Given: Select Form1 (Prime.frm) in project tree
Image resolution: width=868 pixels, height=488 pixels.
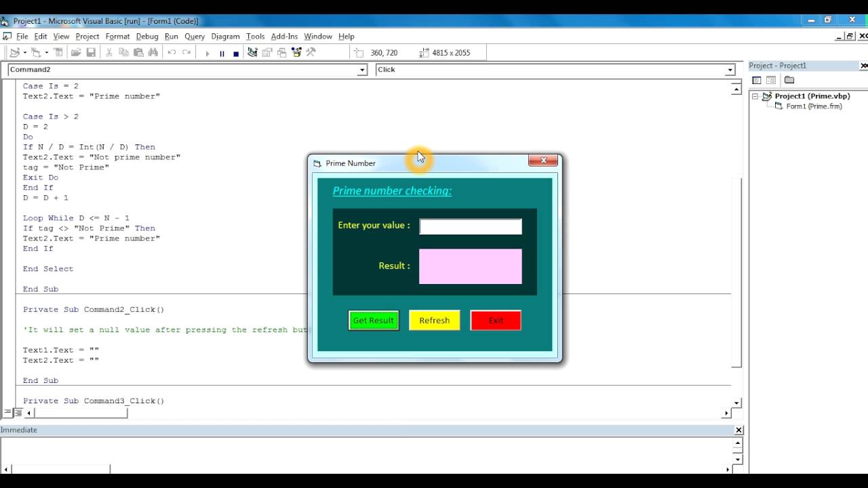Looking at the screenshot, I should [x=814, y=106].
